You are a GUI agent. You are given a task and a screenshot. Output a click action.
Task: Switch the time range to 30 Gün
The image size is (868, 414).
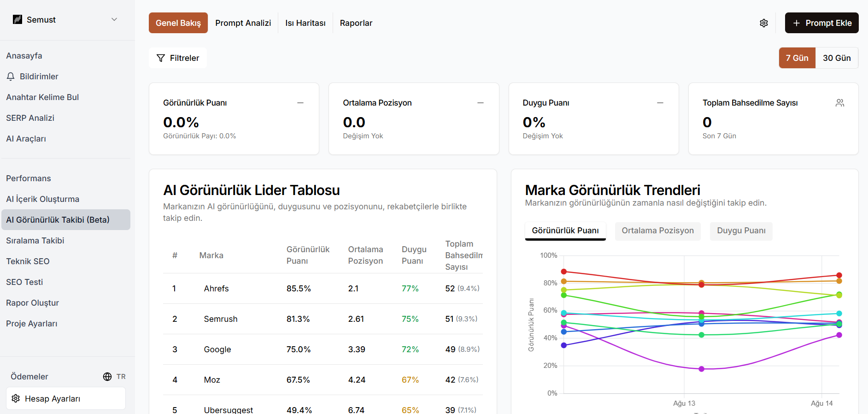click(836, 58)
